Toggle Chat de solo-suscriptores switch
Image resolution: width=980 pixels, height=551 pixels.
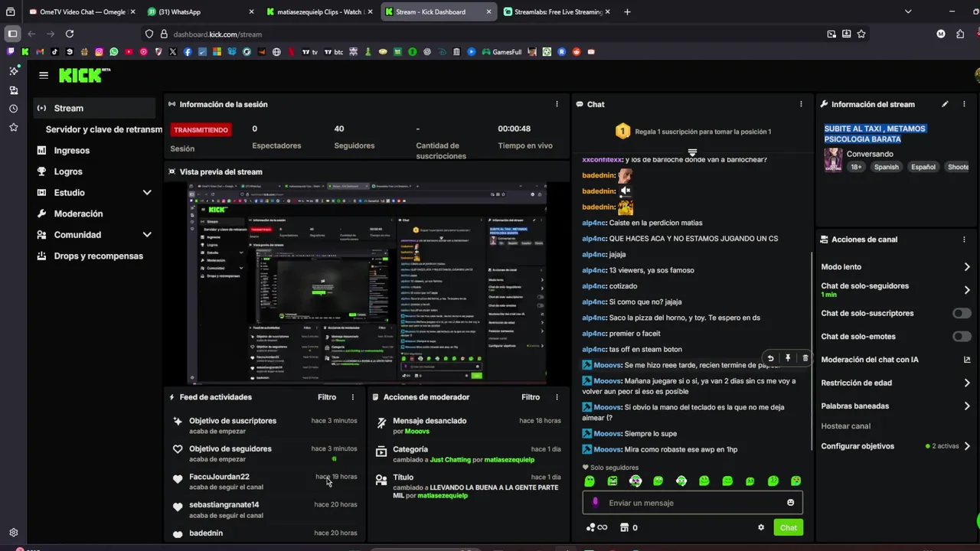point(962,313)
